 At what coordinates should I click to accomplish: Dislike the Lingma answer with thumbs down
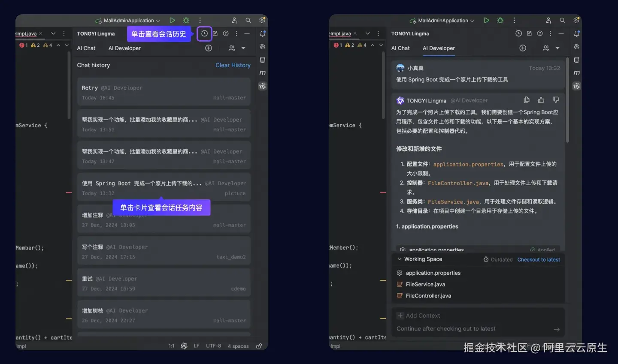(556, 100)
